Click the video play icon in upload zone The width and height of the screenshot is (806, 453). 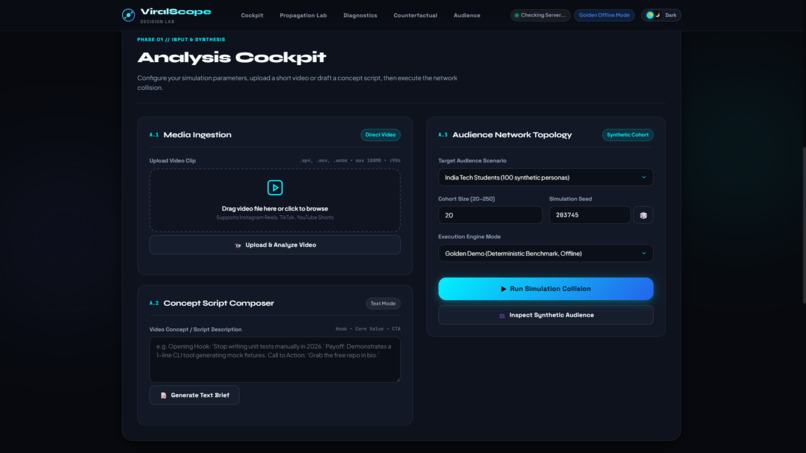(275, 188)
